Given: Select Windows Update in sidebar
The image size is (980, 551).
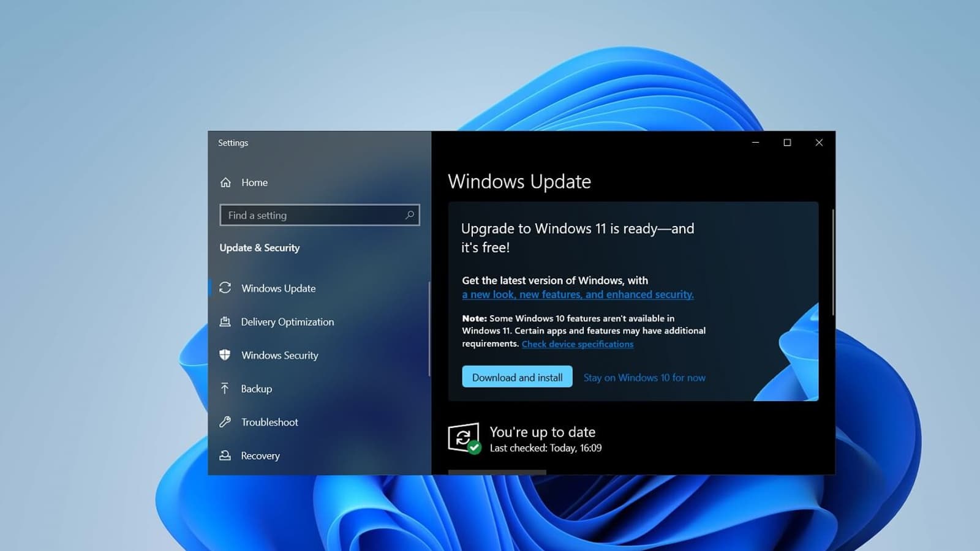Looking at the screenshot, I should pos(278,288).
